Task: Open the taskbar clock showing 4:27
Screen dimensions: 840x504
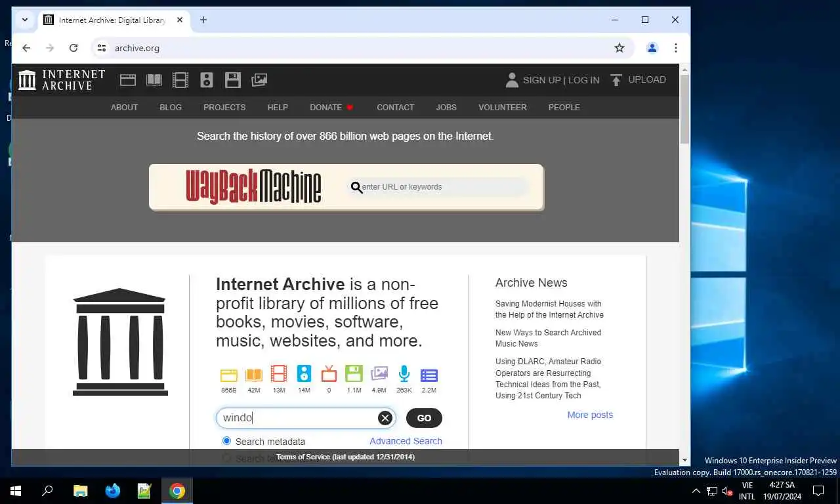Action: coord(783,491)
